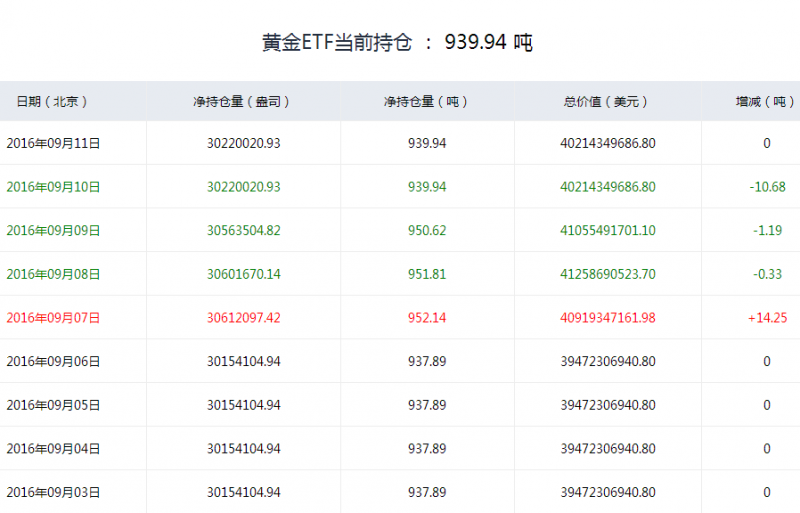Click the tonnes value 950.62

[427, 231]
